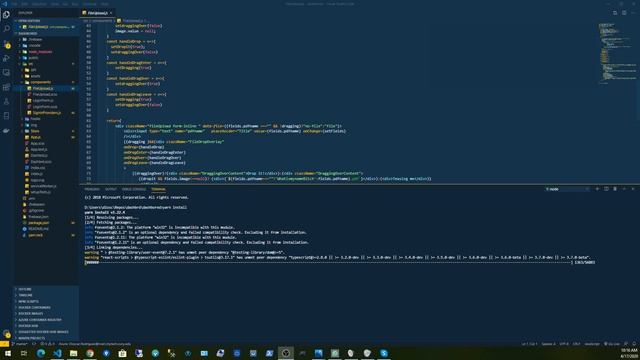The width and height of the screenshot is (640, 360).
Task: Open Microsoft Edge from the taskbar
Action: click(x=41, y=353)
